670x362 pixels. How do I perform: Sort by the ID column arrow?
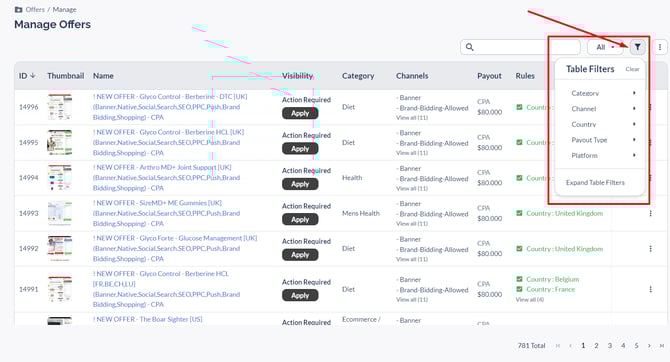32,76
